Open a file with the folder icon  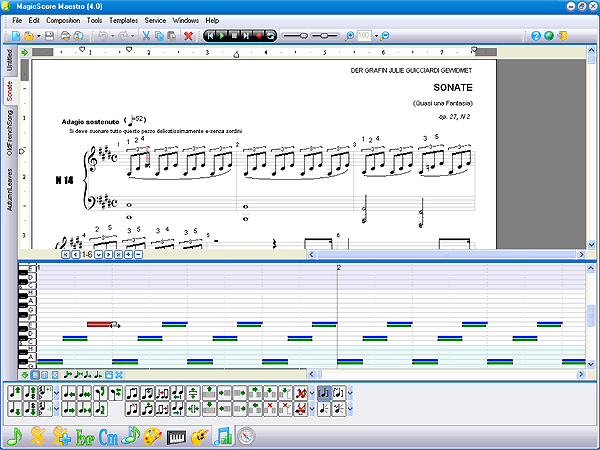coord(29,36)
